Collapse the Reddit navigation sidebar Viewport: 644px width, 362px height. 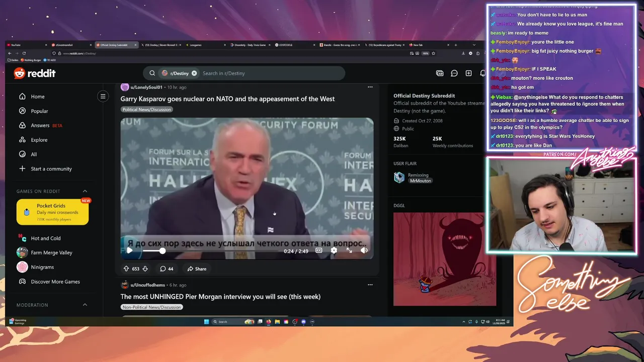[103, 96]
